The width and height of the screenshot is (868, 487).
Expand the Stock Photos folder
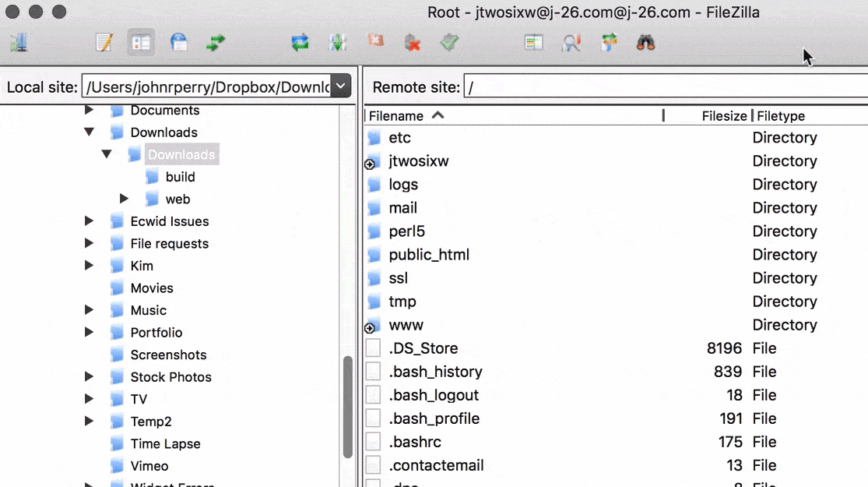(89, 377)
